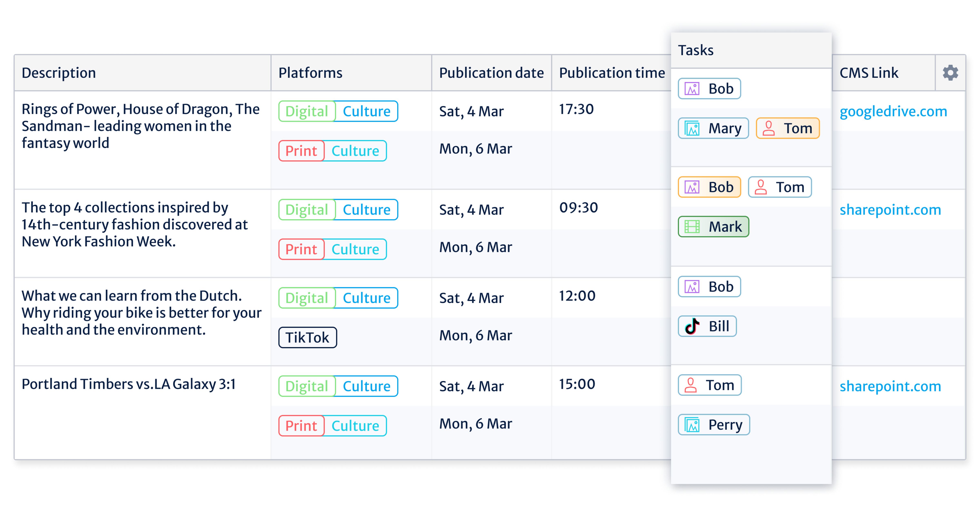Open the table settings gear icon
980x512 pixels.
click(x=950, y=73)
